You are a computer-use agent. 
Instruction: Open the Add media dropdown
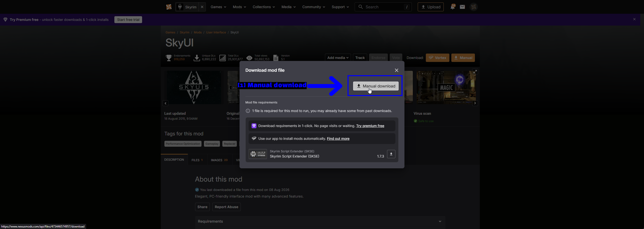coord(338,58)
